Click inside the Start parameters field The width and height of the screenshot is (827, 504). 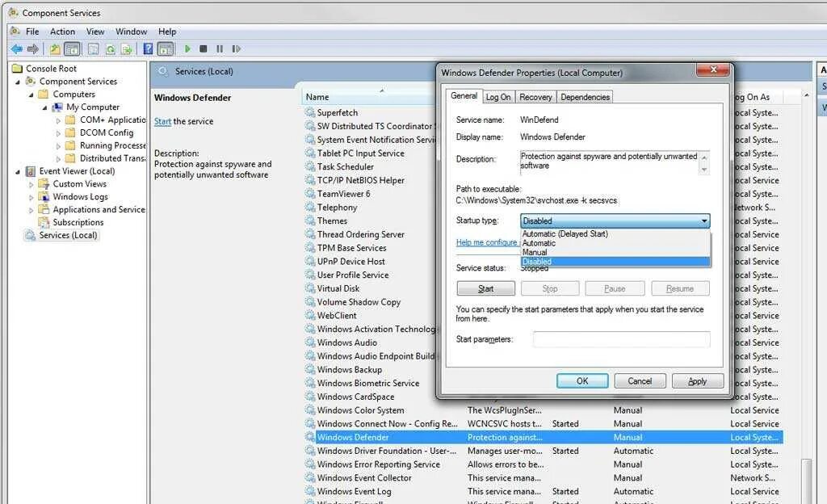(x=621, y=339)
